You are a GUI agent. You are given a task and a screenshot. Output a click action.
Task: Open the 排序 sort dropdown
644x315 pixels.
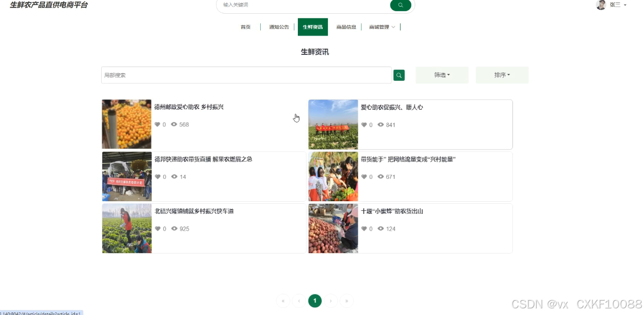coord(502,75)
